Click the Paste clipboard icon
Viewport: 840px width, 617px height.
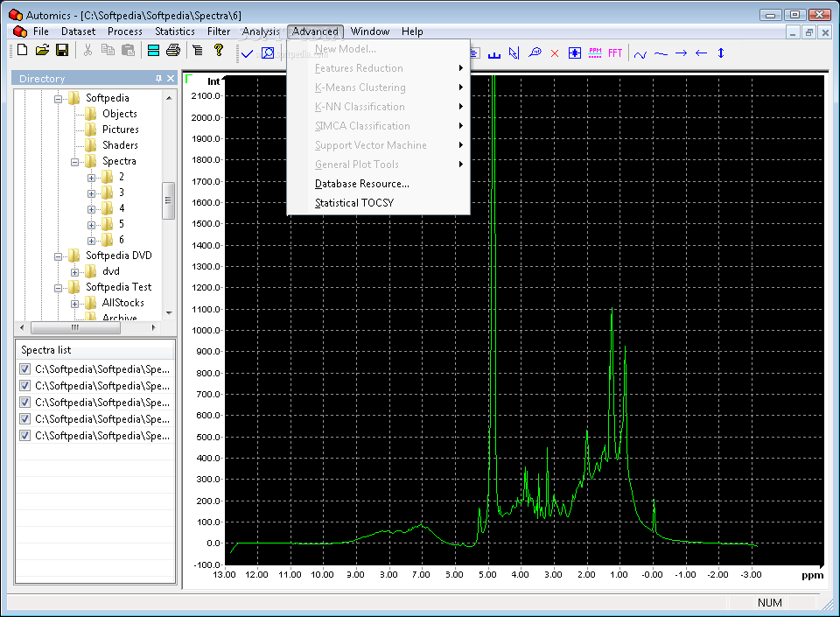128,51
